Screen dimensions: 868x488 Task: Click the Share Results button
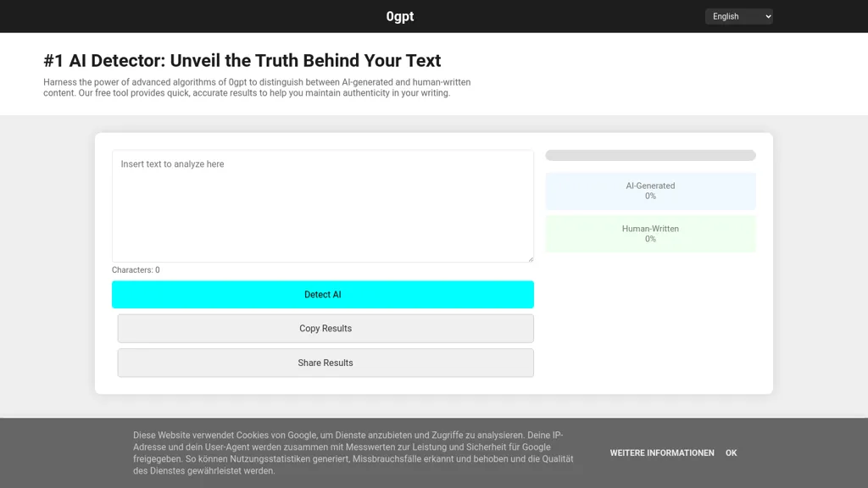click(x=325, y=363)
